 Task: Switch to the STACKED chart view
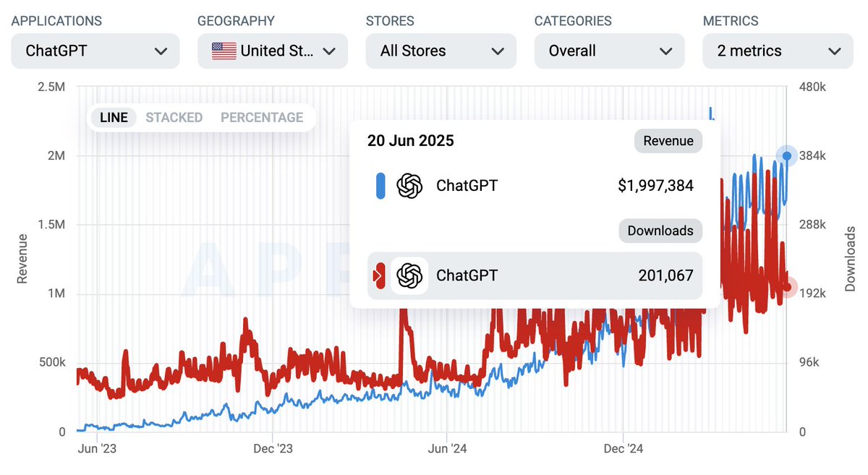pyautogui.click(x=174, y=117)
